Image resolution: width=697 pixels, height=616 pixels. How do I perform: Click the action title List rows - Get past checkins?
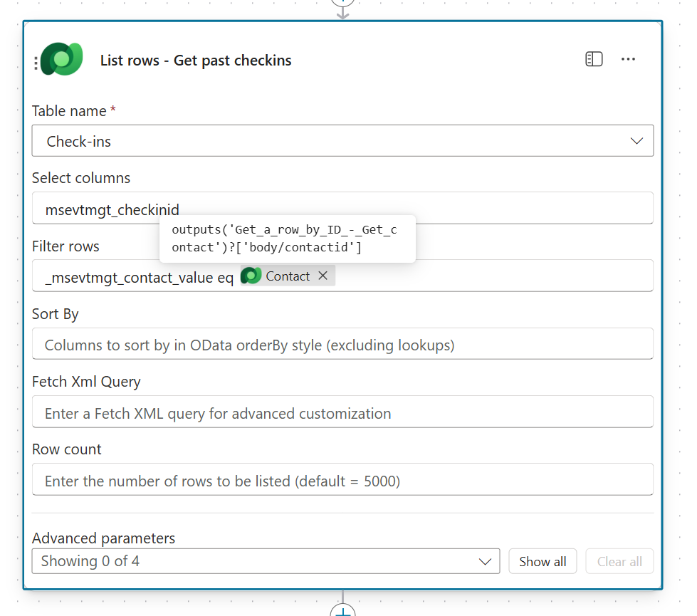(x=196, y=61)
